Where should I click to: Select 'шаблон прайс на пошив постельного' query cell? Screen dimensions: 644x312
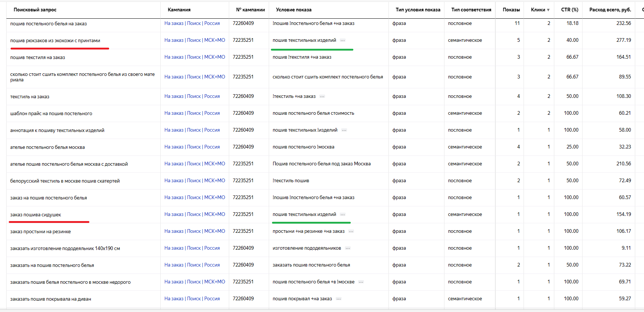click(x=51, y=113)
